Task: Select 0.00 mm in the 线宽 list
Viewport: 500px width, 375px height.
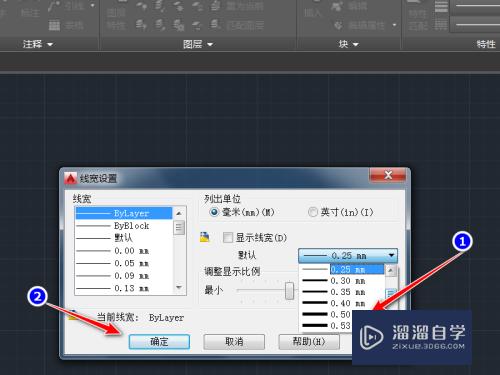Action: 124,251
